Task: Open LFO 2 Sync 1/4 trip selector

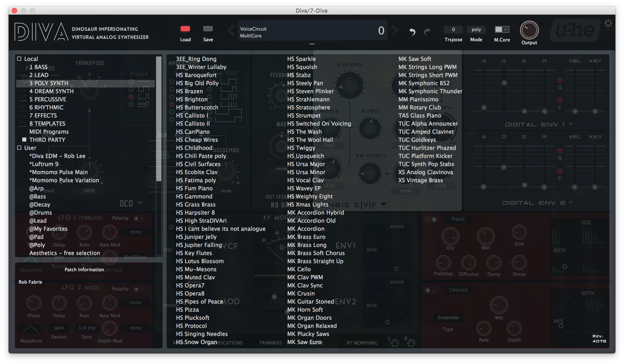Action: [x=87, y=328]
